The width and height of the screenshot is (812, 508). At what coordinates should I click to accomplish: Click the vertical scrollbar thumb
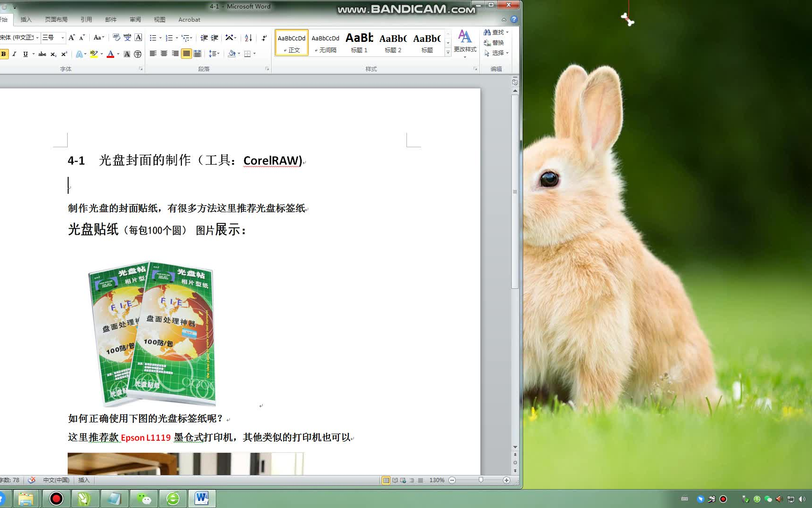click(x=515, y=191)
